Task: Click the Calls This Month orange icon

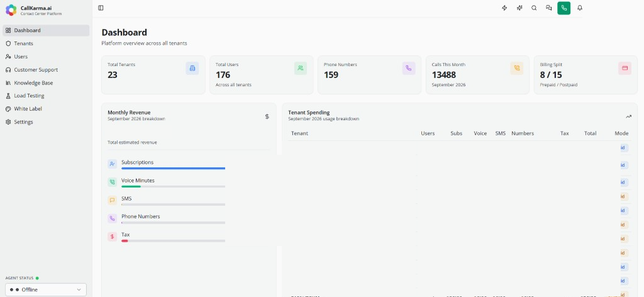Action: (x=517, y=68)
